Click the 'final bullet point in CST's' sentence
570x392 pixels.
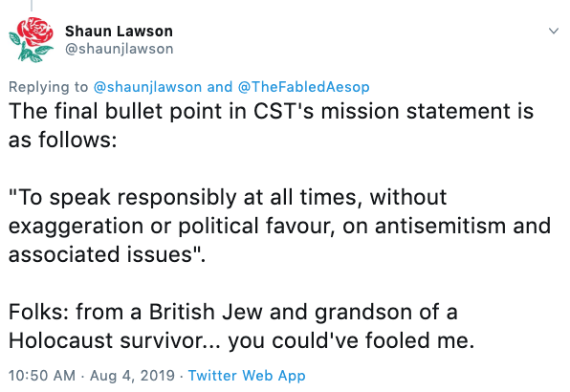[272, 111]
